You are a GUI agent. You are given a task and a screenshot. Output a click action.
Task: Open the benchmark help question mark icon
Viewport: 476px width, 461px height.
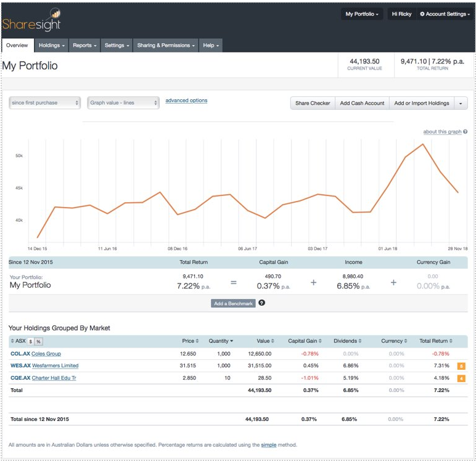point(261,303)
